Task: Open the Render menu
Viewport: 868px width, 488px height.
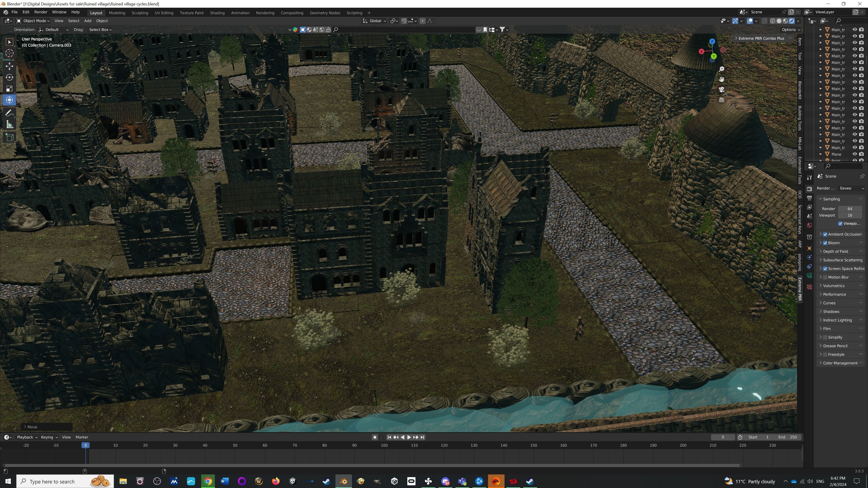Action: (41, 12)
